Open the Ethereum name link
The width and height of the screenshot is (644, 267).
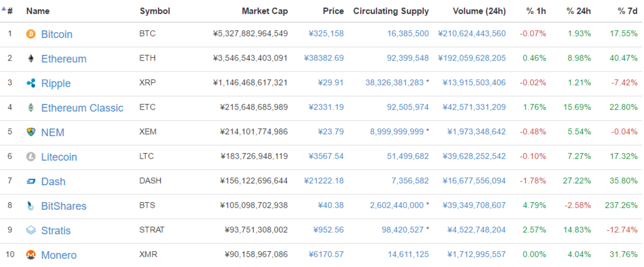64,59
